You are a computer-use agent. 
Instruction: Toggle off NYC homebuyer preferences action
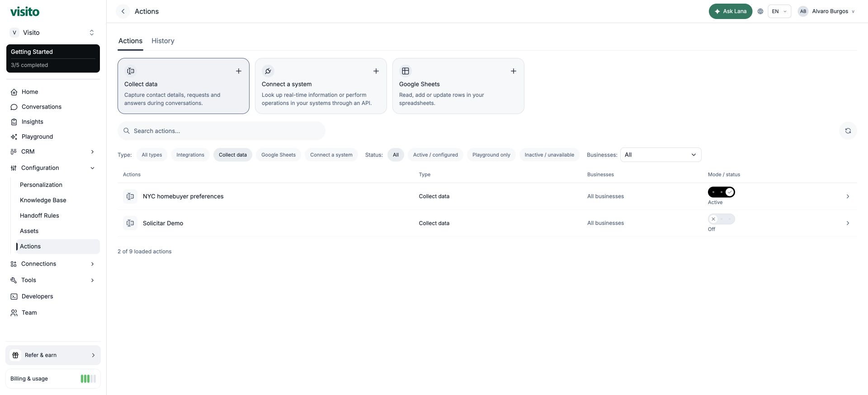pos(722,192)
